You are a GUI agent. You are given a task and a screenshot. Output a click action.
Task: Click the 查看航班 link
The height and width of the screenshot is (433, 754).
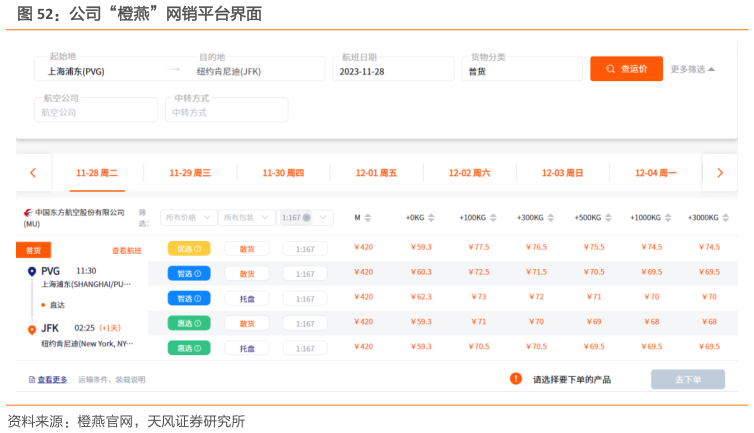point(126,251)
